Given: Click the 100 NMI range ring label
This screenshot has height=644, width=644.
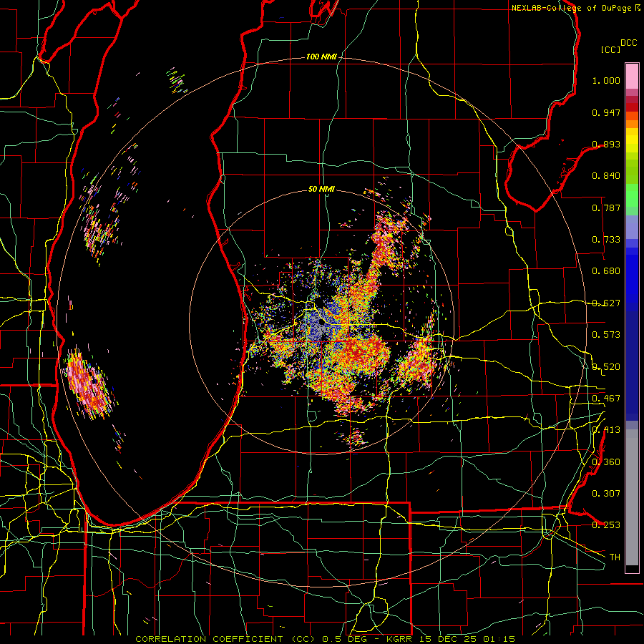Looking at the screenshot, I should (x=321, y=57).
